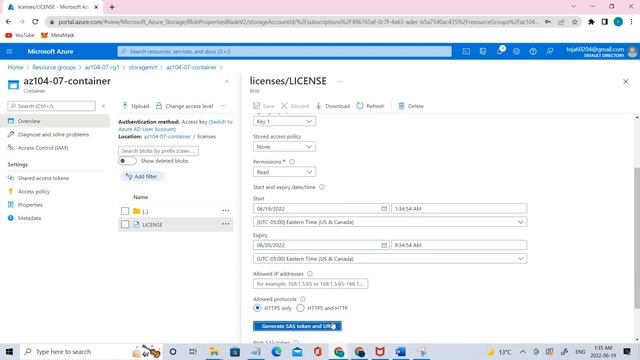Open the Stored access policy dropdown
640x360 pixels.
(284, 147)
